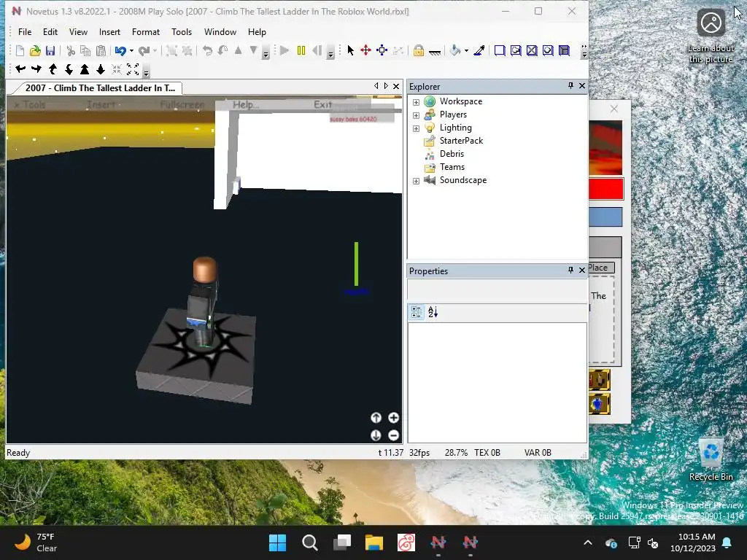Image resolution: width=747 pixels, height=560 pixels.
Task: Open the paint bucket color dropdown arrow
Action: point(466,50)
